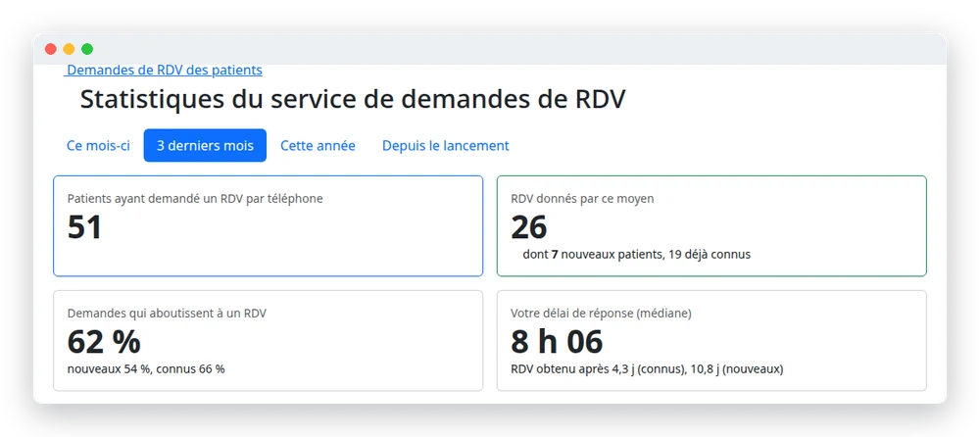Select the 3 derniers mois tab
The width and height of the screenshot is (980, 437).
[x=205, y=146]
